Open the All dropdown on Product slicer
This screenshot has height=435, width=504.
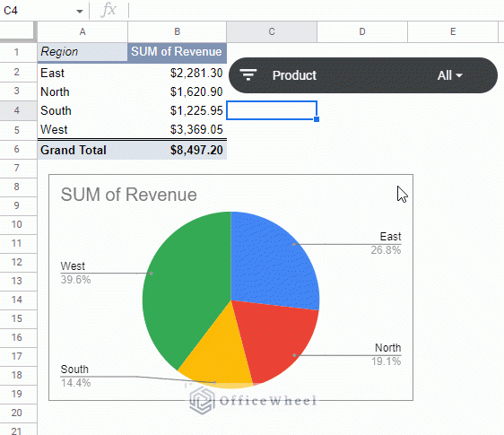(449, 75)
